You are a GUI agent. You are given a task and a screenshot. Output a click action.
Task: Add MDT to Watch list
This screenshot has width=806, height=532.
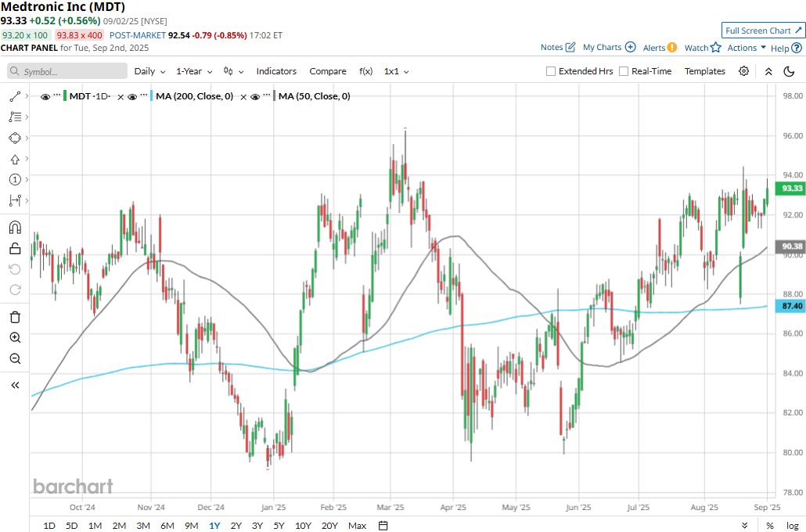click(703, 48)
